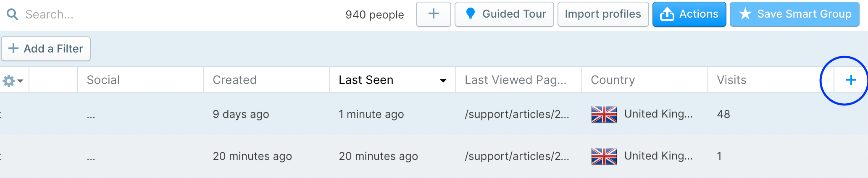Sort by the Created column

pos(234,80)
